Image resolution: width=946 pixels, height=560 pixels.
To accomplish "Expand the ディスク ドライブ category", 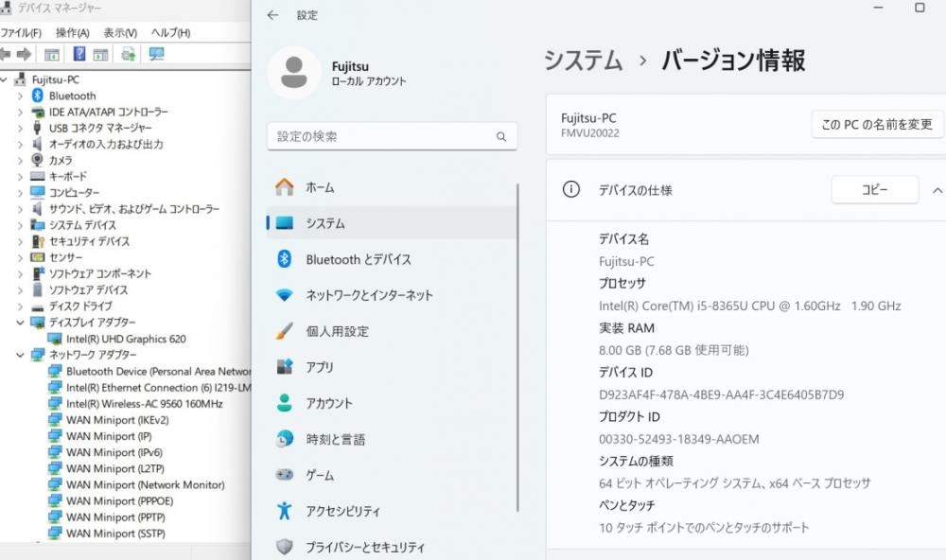I will (x=21, y=306).
